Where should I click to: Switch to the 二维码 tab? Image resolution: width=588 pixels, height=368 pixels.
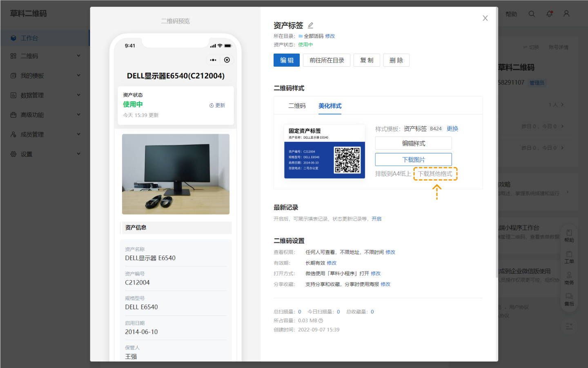(x=297, y=106)
